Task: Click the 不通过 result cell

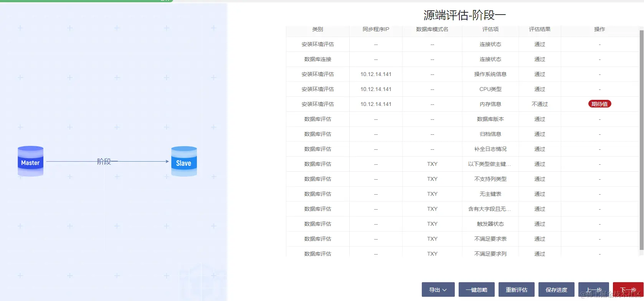Action: [540, 104]
